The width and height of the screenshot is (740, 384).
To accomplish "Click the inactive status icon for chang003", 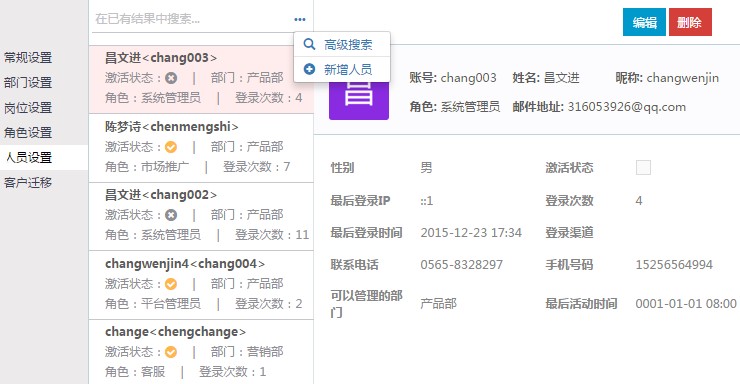I will 171,78.
